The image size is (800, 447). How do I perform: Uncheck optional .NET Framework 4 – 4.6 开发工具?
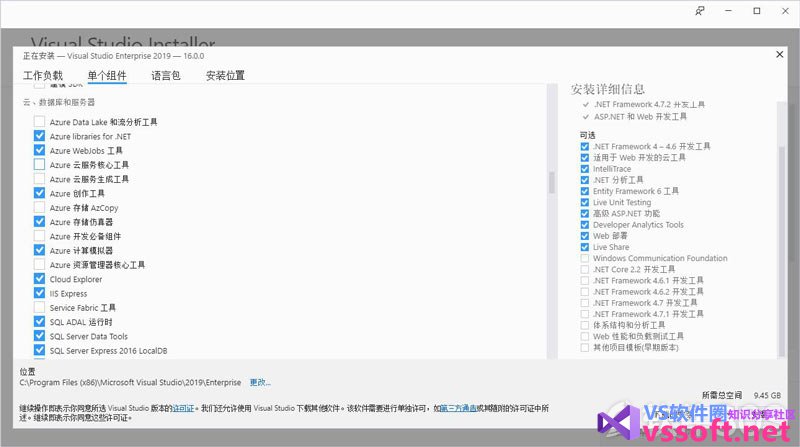pyautogui.click(x=585, y=146)
